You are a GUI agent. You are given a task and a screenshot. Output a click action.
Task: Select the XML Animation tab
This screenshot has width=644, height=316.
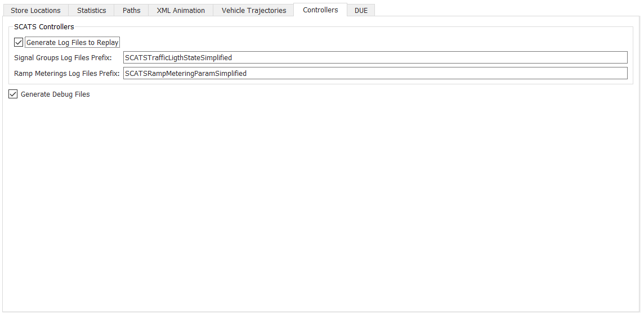coord(181,10)
